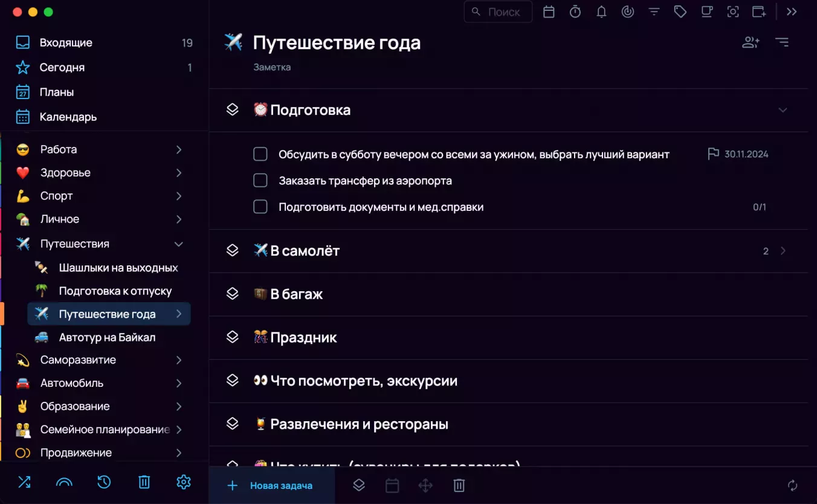The height and width of the screenshot is (504, 817).
Task: Click the Новая задача button
Action: point(272,485)
